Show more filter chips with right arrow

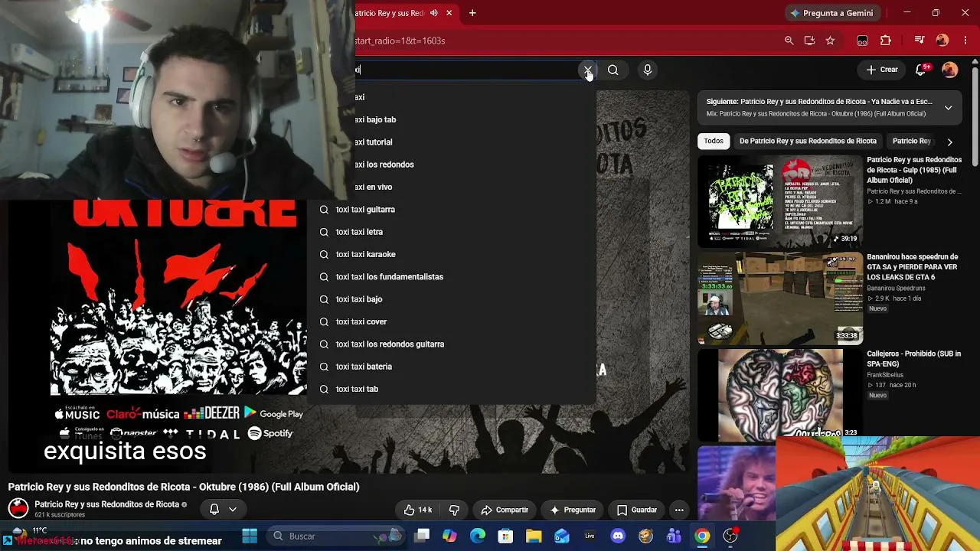pyautogui.click(x=949, y=142)
